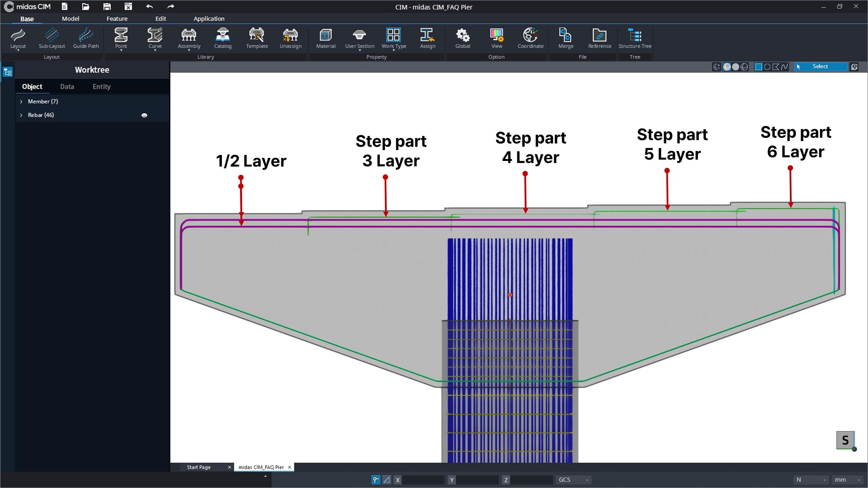Open the N force unit dropdown

811,480
